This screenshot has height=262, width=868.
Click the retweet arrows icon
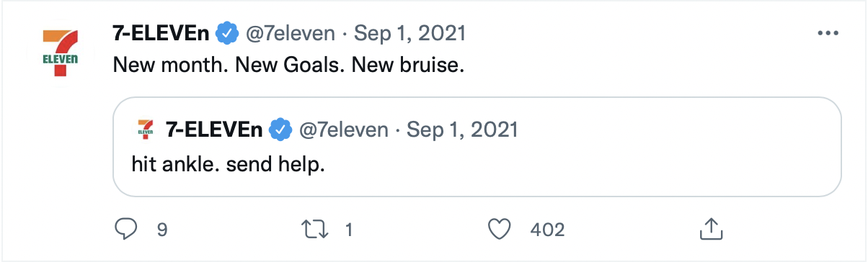tap(314, 230)
